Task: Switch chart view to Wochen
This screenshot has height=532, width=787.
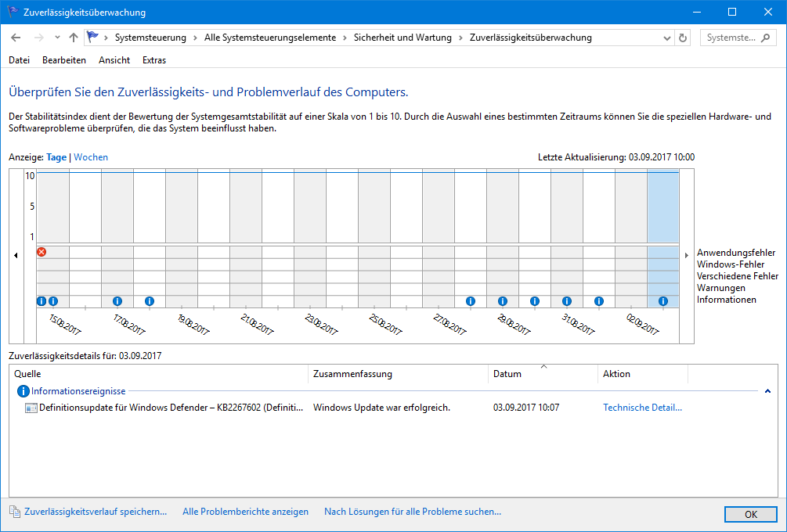Action: pos(91,157)
